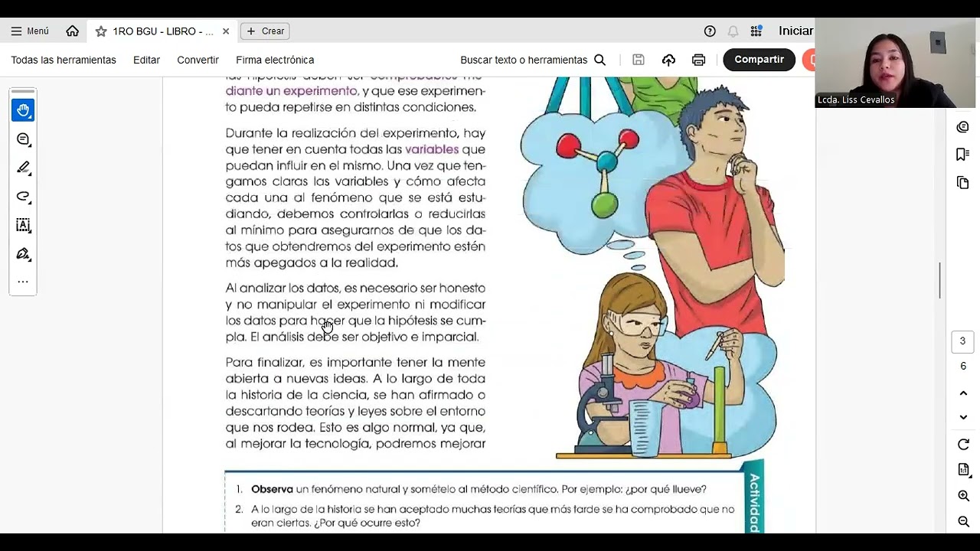Viewport: 980px width, 551px height.
Task: Click the zoom out magnifier icon
Action: pos(963,522)
